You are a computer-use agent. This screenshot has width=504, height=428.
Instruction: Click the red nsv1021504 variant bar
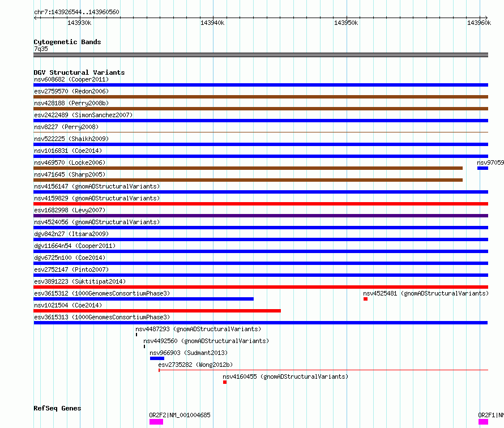(157, 311)
